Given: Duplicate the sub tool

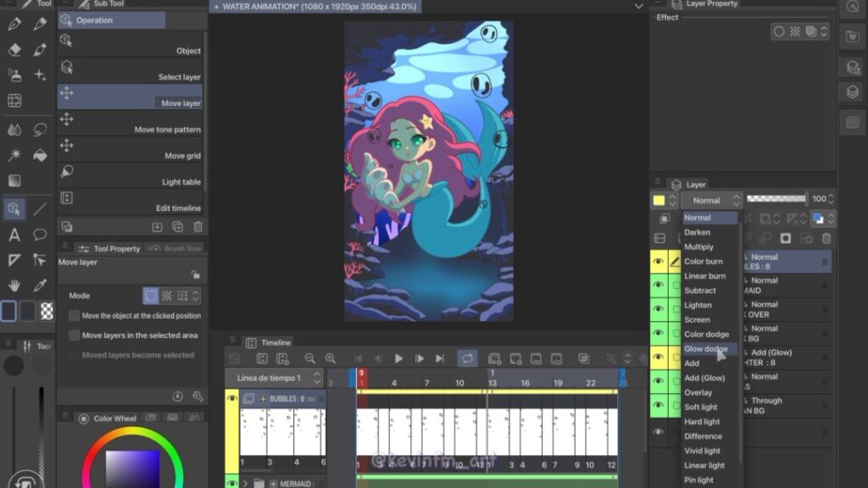Looking at the screenshot, I should click(178, 226).
